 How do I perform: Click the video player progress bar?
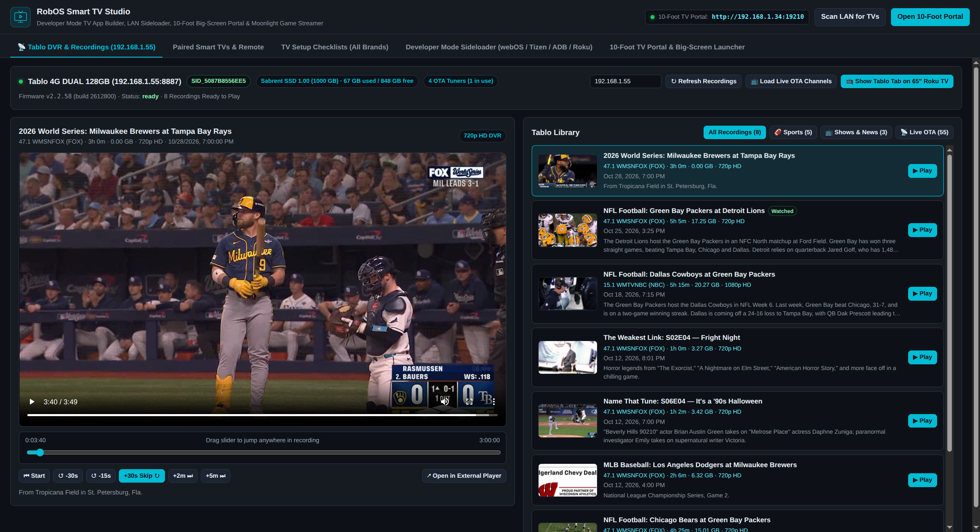tap(262, 415)
